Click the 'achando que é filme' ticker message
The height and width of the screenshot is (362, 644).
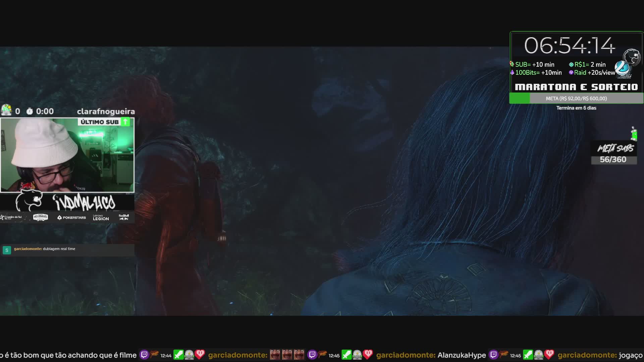[68, 355]
